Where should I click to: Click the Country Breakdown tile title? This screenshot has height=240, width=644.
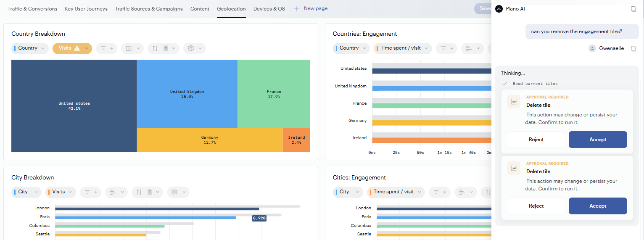38,34
